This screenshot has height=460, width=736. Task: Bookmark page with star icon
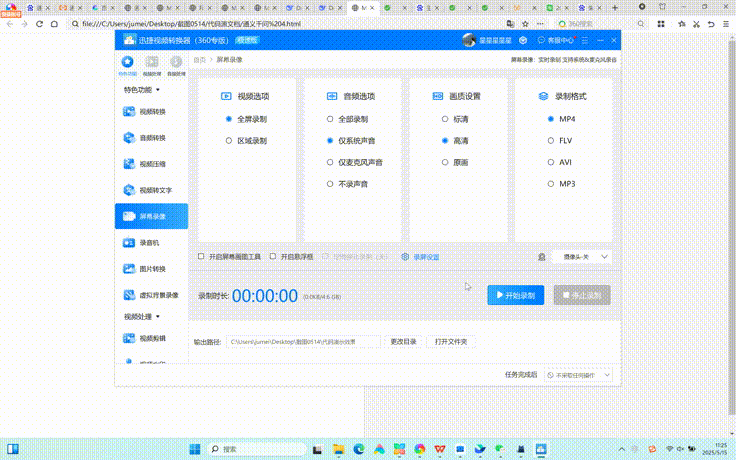click(525, 24)
